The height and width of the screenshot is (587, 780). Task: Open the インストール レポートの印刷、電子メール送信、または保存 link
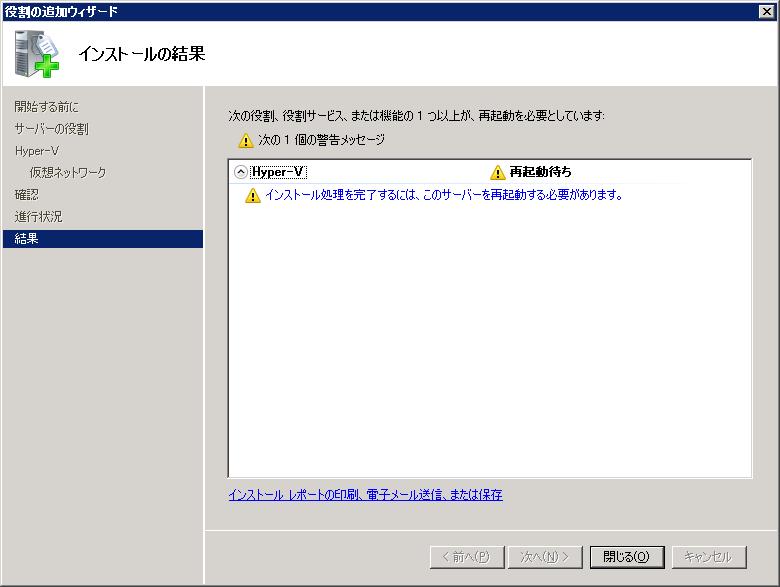point(366,494)
